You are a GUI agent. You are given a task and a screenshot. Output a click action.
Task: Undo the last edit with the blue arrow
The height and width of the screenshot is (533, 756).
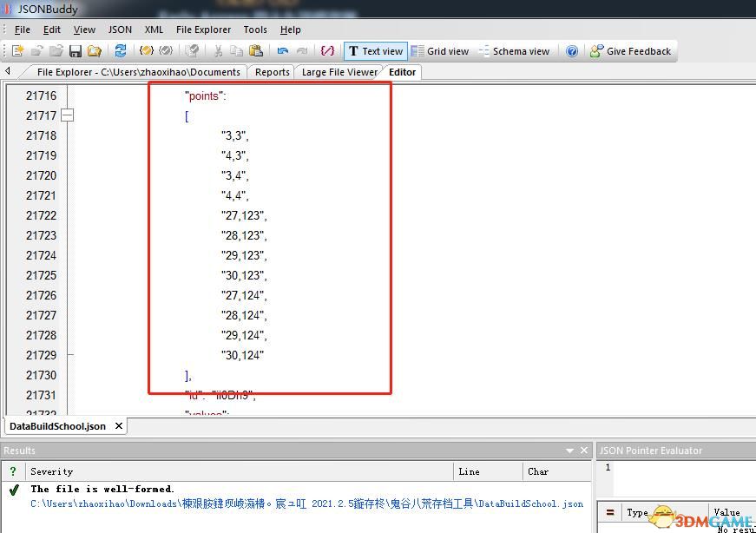(283, 50)
